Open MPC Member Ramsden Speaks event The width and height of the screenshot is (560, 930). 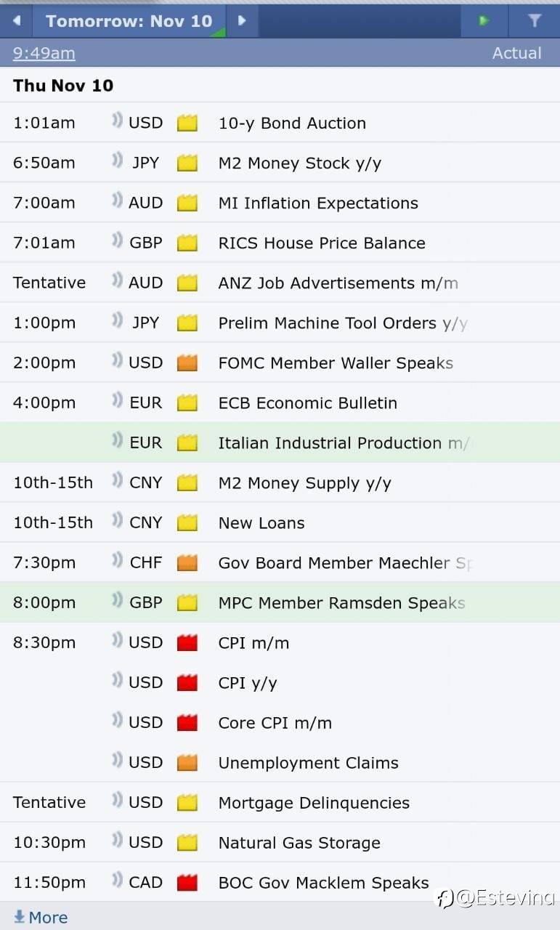[280, 602]
